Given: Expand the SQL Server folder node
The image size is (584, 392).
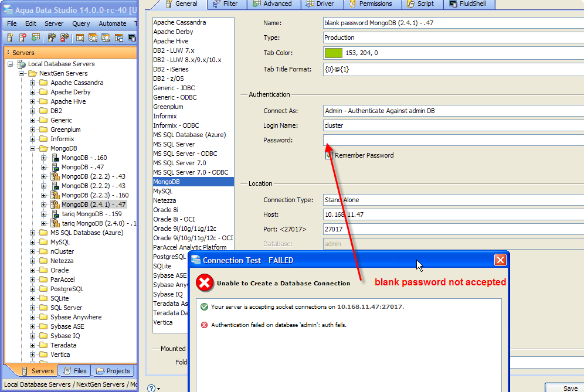Looking at the screenshot, I should 33,308.
